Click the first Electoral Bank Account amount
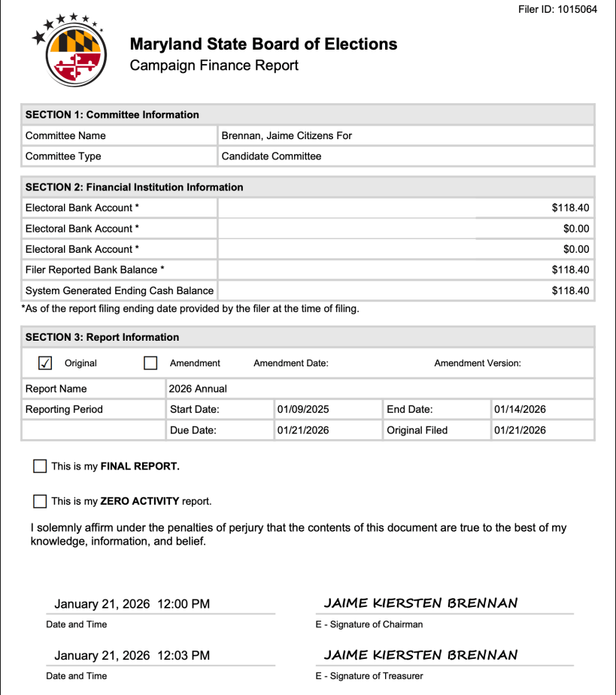Screen dimensions: 616x695 pyautogui.click(x=570, y=208)
